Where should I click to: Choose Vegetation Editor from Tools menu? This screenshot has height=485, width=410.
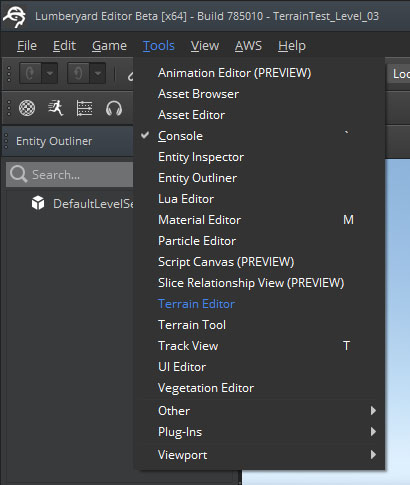point(259,388)
